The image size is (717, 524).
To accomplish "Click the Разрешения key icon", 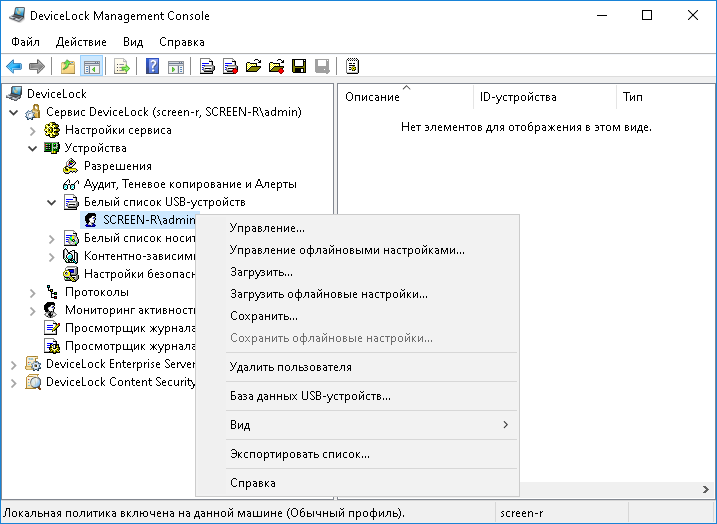I will 70,166.
